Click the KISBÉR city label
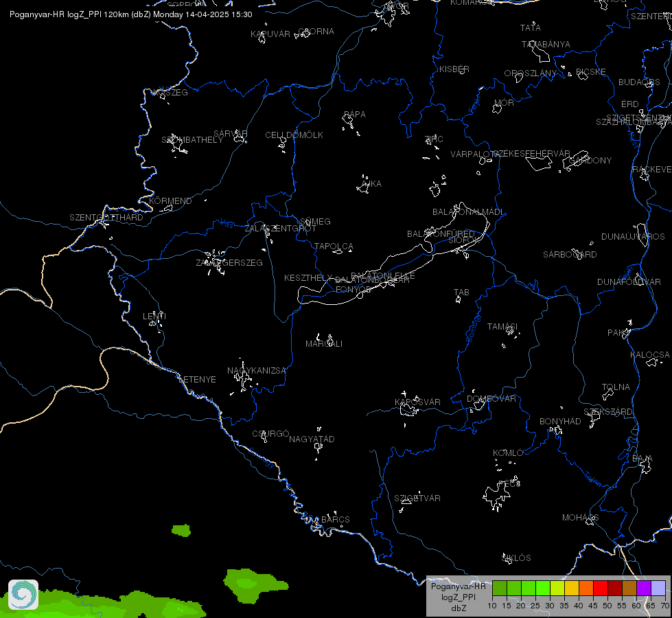Screen dimensions: 672x618 [x=454, y=69]
